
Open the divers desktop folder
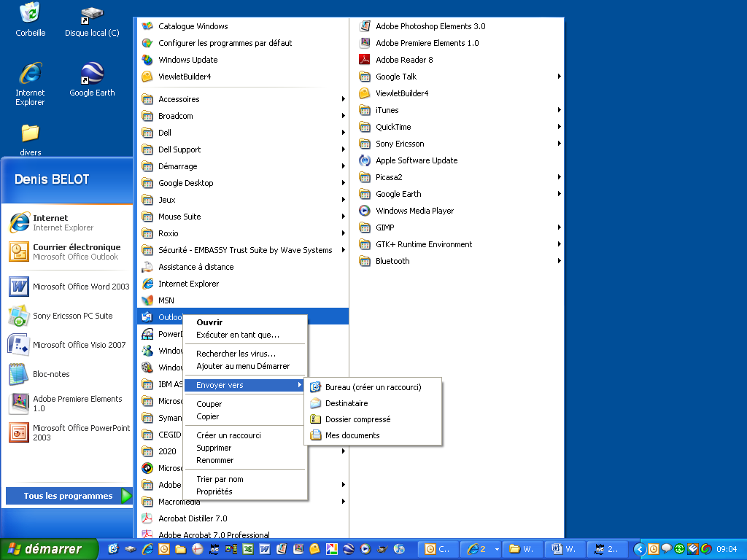tap(30, 140)
